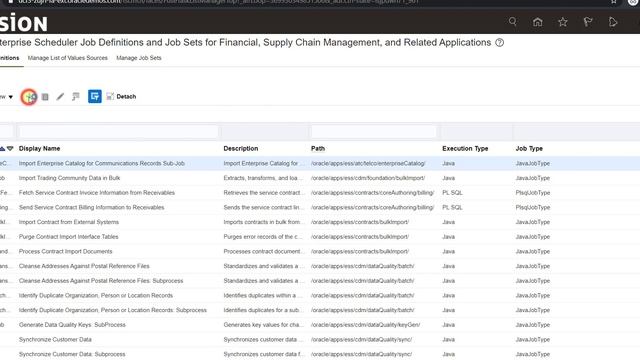Select the Manage Job Definitions tab

click(x=9, y=58)
